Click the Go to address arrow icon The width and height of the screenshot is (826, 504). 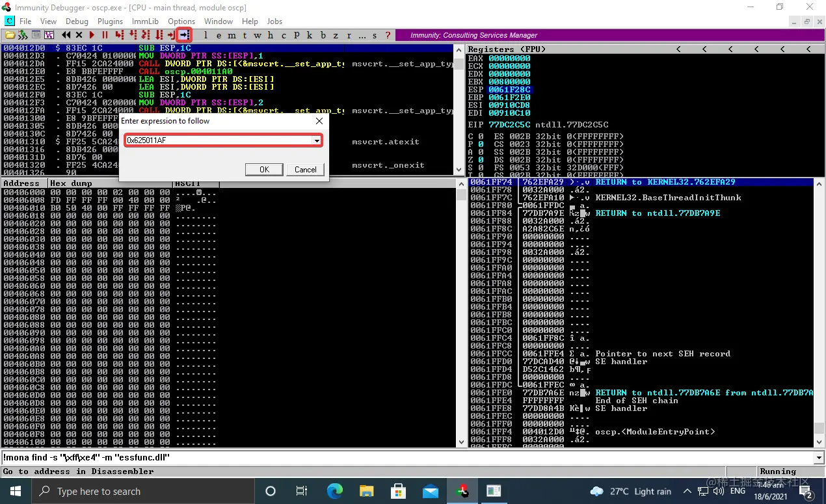184,35
